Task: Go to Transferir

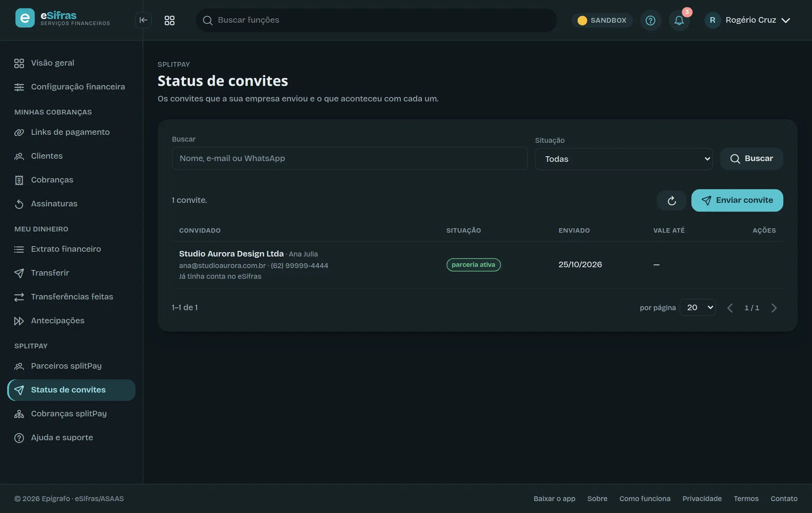Action: coord(72,273)
